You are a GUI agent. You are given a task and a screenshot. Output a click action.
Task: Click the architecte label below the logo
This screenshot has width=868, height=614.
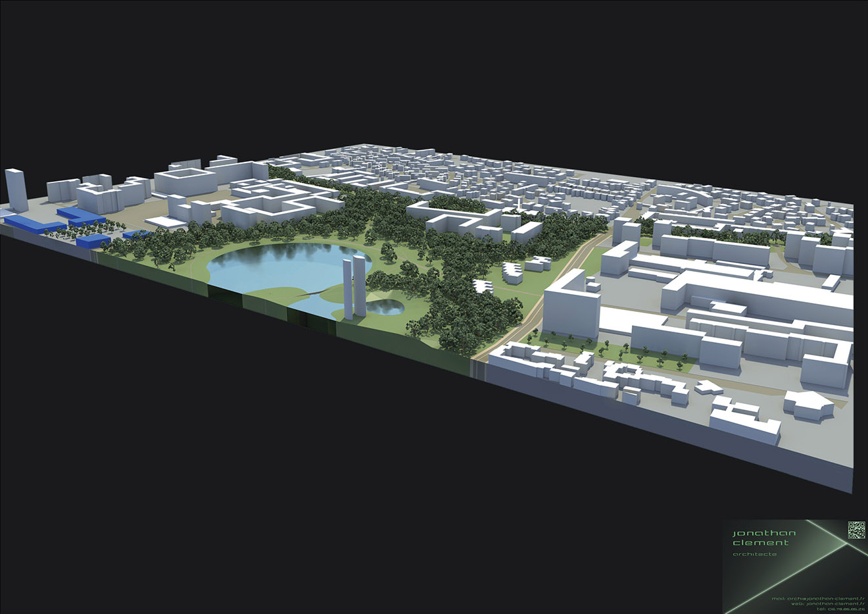[754, 554]
